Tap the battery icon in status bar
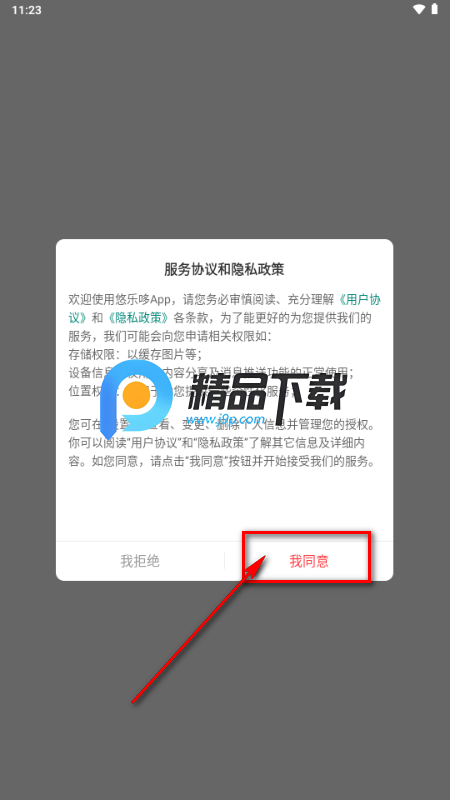 point(435,9)
